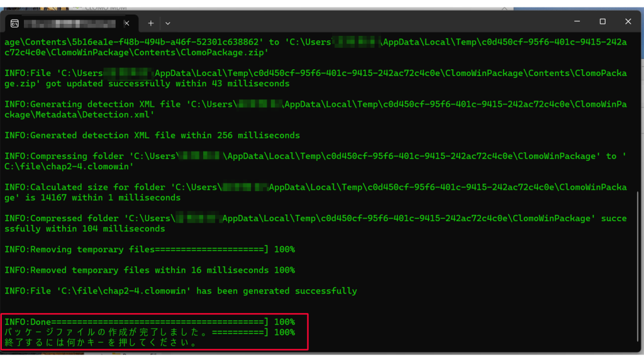Click the Removing temporary files progress line
Viewport: 644px width, 362px height.
point(149,250)
